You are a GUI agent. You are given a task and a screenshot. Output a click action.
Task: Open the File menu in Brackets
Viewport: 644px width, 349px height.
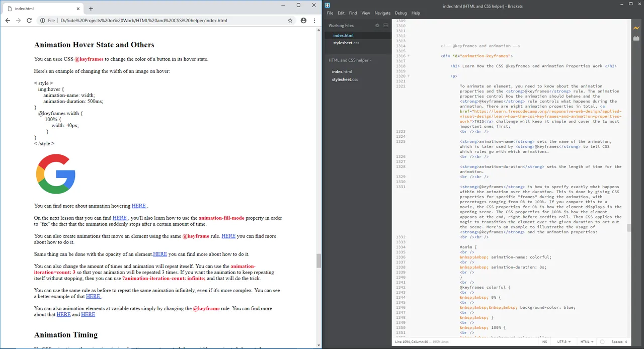pos(330,13)
